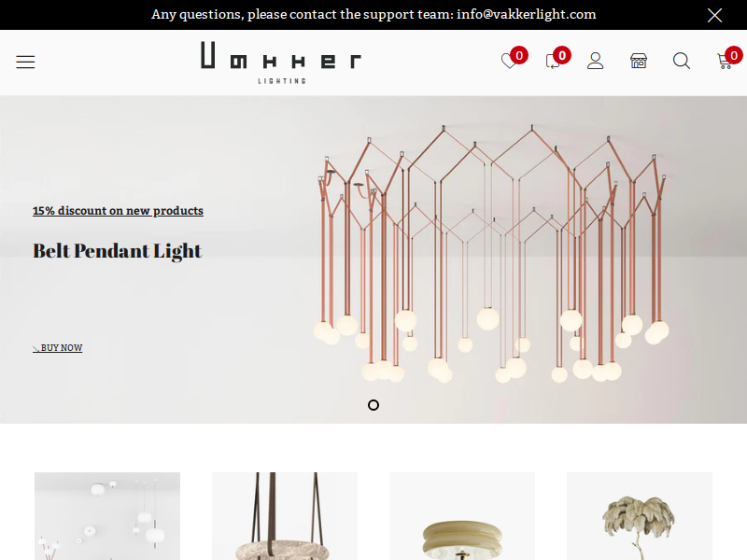
Task: Dismiss the support team announcement bar
Action: [714, 15]
